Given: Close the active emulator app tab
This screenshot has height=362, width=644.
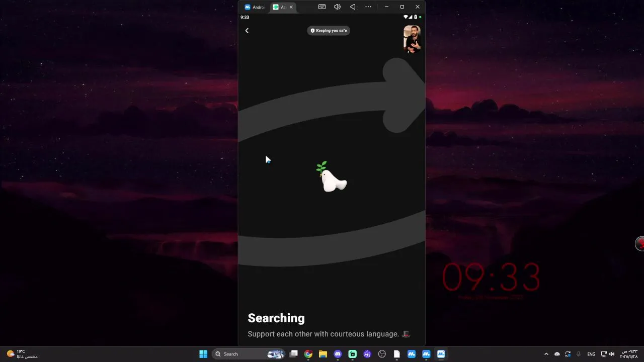Looking at the screenshot, I should coord(291,7).
